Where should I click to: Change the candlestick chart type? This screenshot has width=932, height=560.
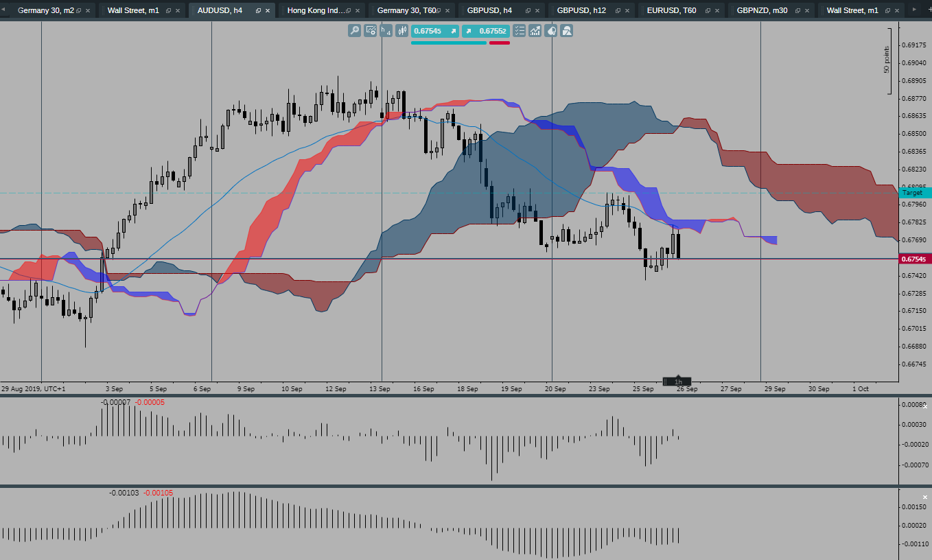click(402, 31)
